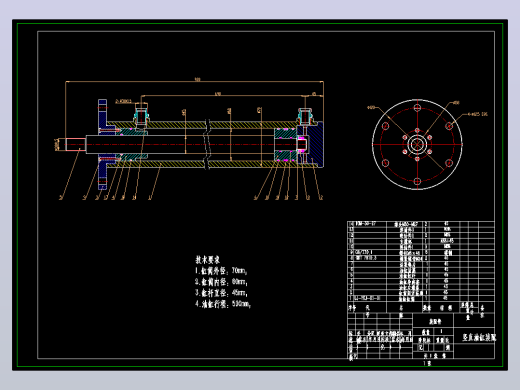Image resolution: width=520 pixels, height=390 pixels.
Task: Click the '缸筒内径' requirement line
Action: pos(221,282)
